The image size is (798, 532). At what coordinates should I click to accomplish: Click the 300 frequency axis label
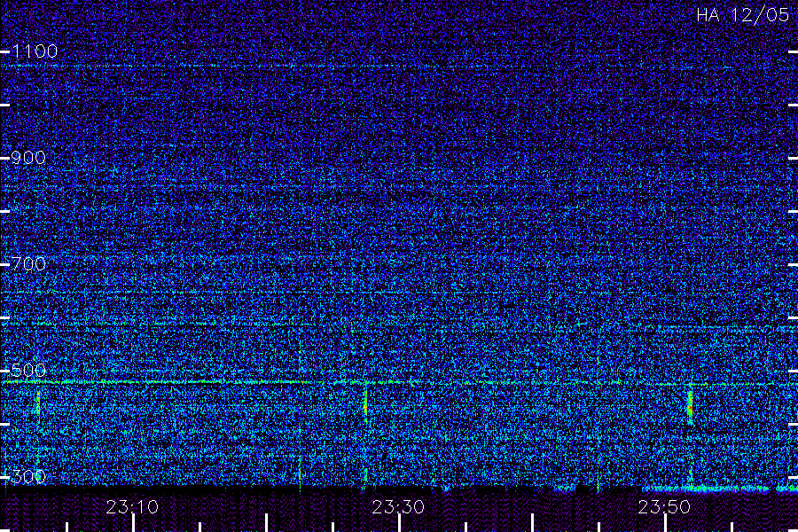click(28, 476)
